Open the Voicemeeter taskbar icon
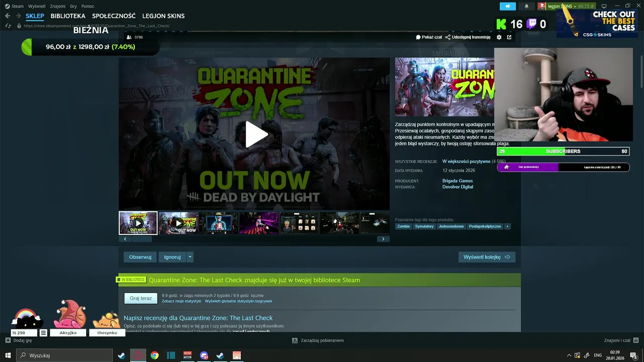644x362 pixels. point(188,355)
